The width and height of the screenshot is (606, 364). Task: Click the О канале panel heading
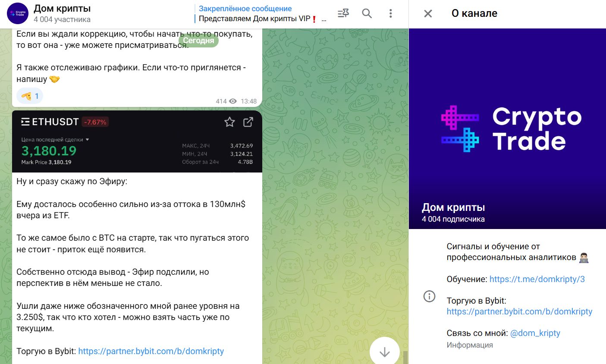point(474,13)
